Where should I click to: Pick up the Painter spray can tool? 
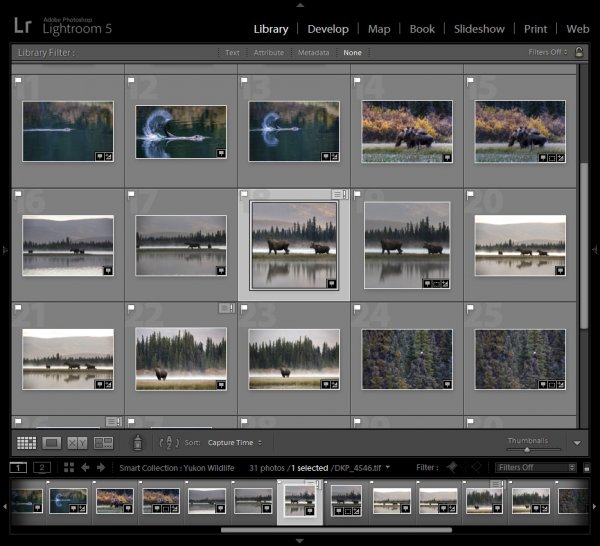point(138,443)
